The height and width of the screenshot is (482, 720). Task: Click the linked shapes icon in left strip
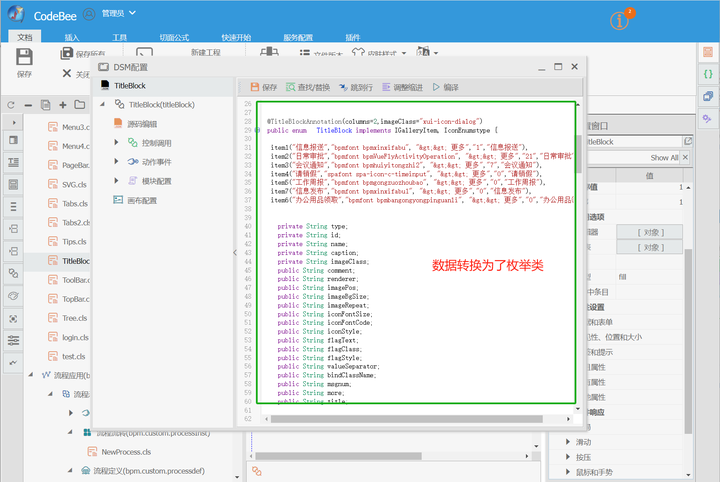coord(13,274)
